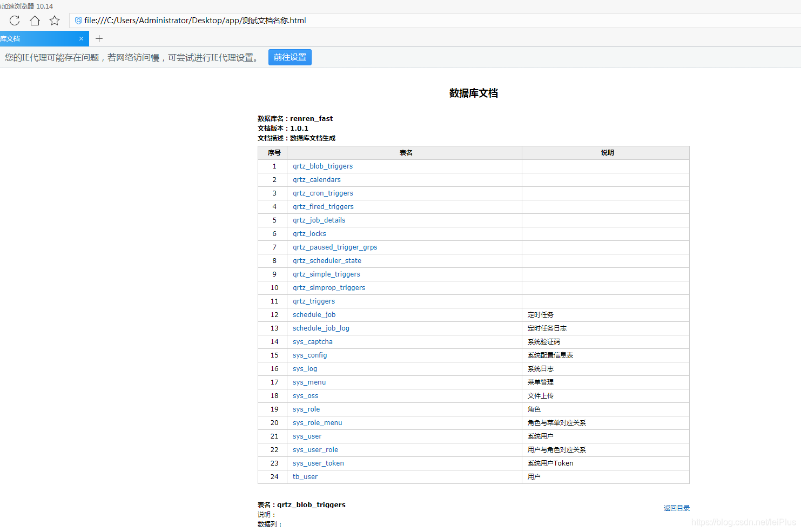Open the qrtz_calendars table link

(317, 180)
